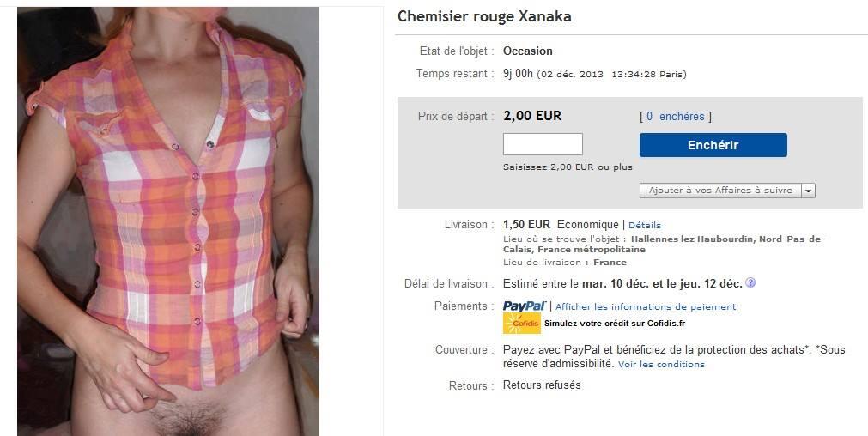Click the delivery estimate help question-mark icon
Image resolution: width=868 pixels, height=436 pixels.
click(x=750, y=283)
